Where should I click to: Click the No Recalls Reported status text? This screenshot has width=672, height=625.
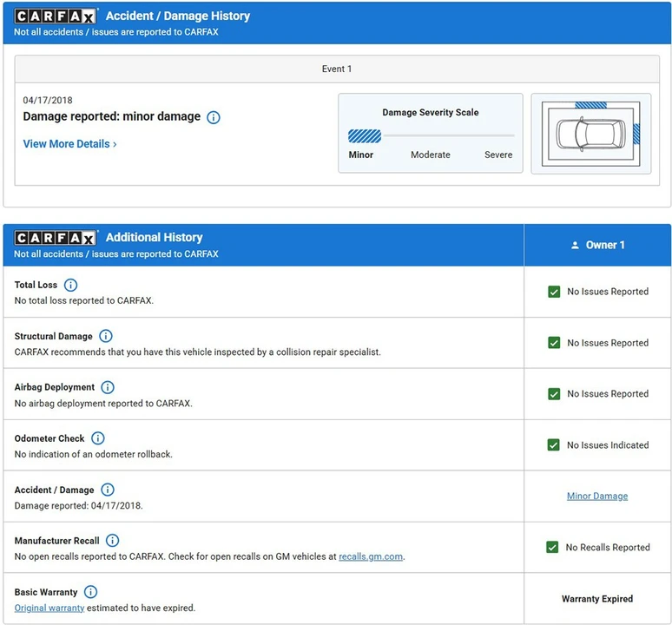point(608,548)
